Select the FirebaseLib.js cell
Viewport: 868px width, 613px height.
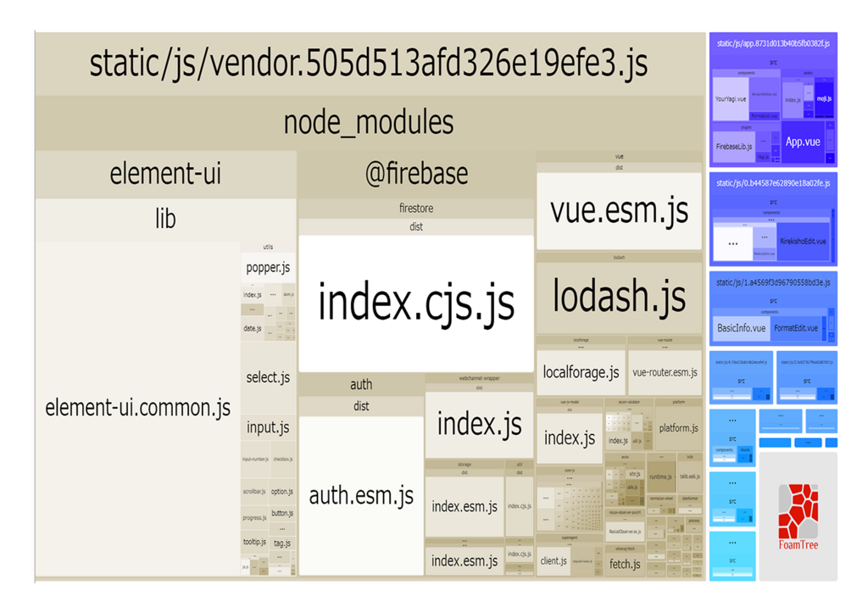tap(733, 147)
